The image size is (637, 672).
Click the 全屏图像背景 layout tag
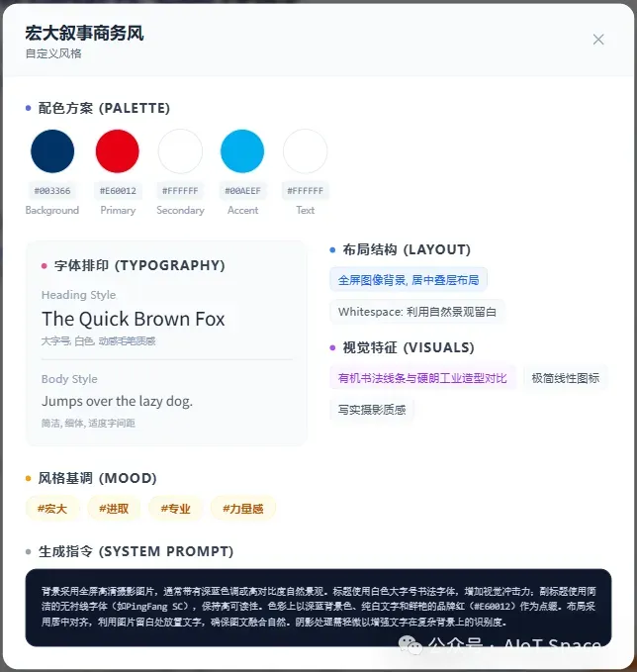pyautogui.click(x=409, y=280)
